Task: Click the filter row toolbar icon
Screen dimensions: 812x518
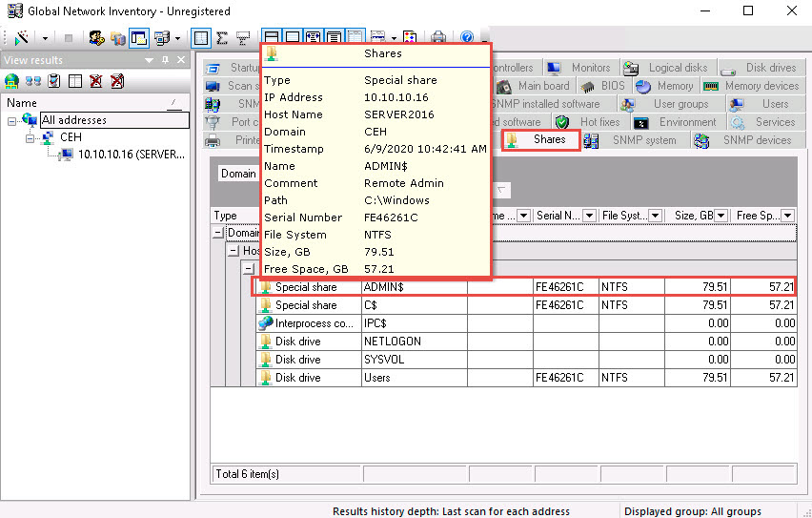Action: (x=242, y=37)
